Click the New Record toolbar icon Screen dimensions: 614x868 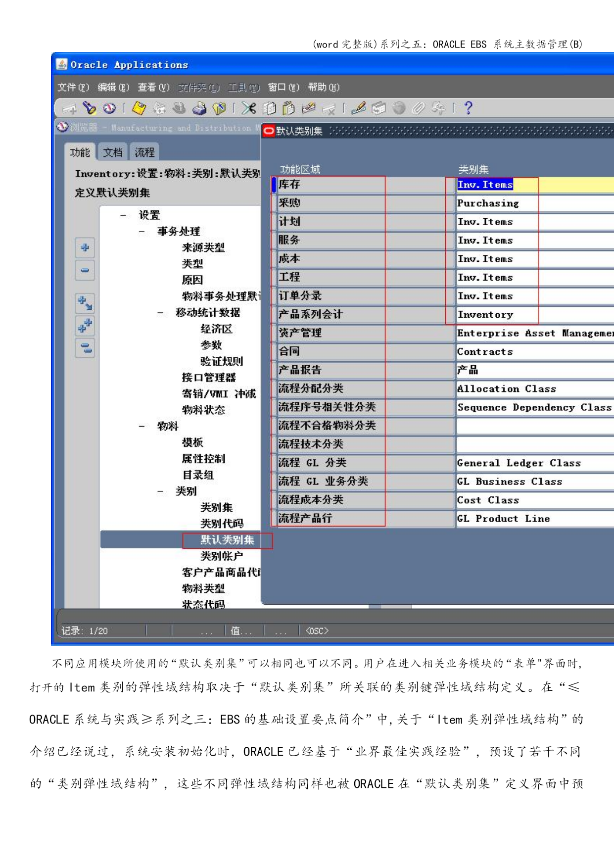tap(70, 108)
